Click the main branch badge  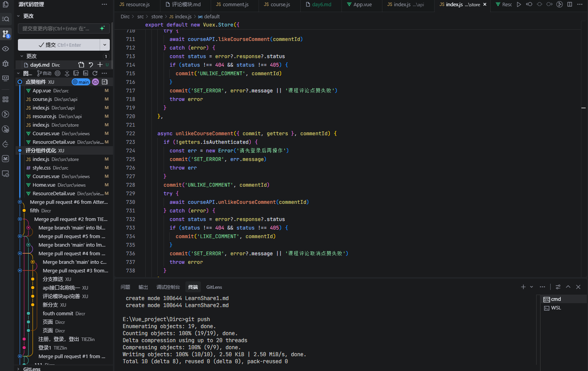(81, 82)
